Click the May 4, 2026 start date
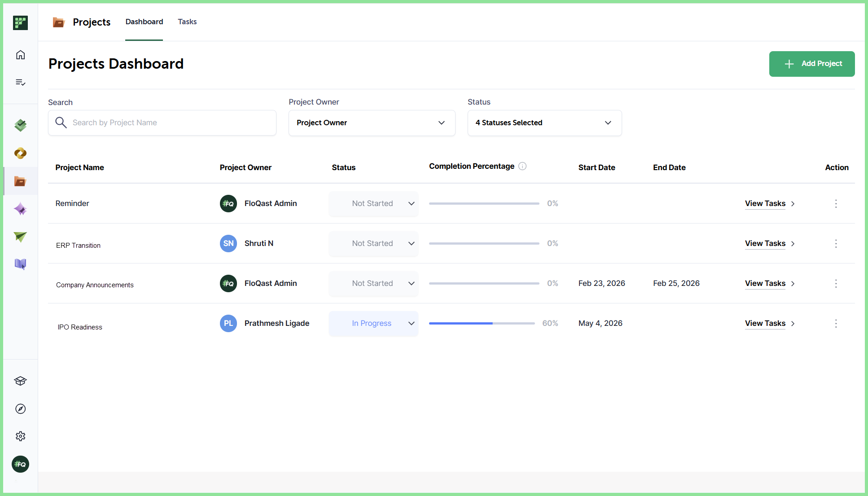The width and height of the screenshot is (868, 496). click(600, 323)
